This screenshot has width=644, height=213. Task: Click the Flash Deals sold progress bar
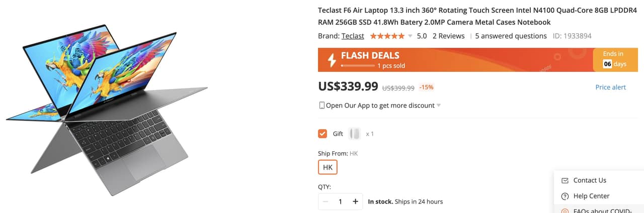click(357, 66)
